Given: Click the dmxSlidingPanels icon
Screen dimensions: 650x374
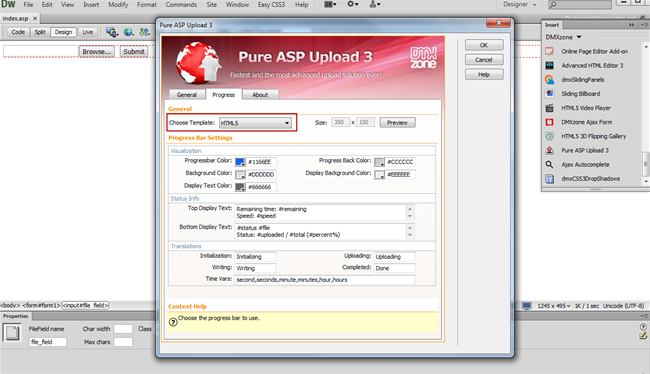Looking at the screenshot, I should [x=550, y=80].
